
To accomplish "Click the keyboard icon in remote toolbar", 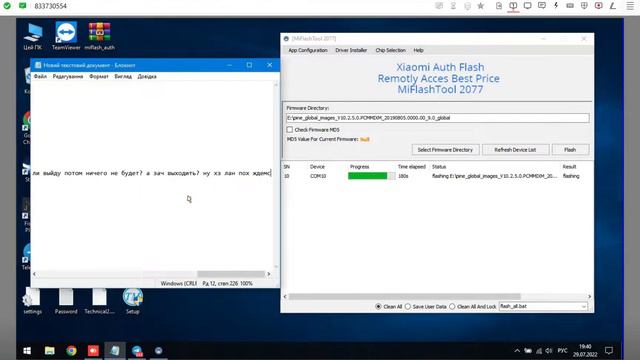I will [x=570, y=6].
